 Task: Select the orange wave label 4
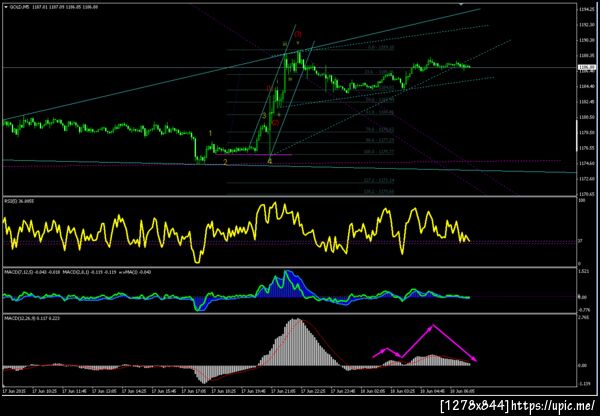click(270, 162)
